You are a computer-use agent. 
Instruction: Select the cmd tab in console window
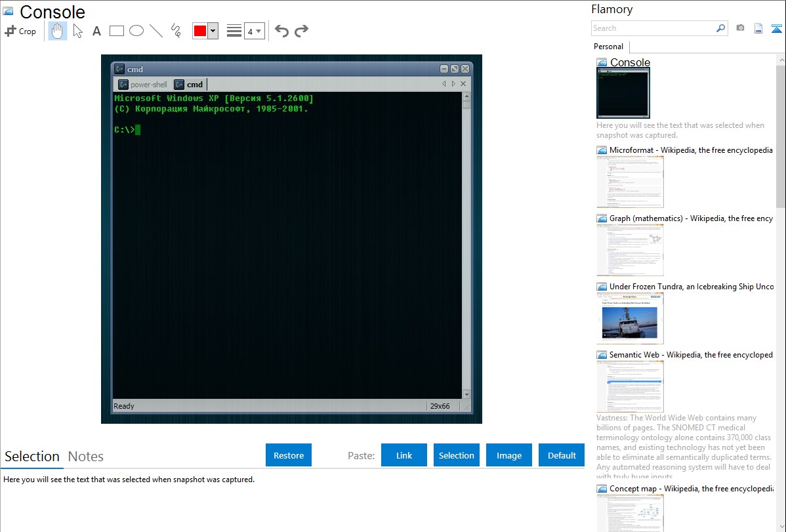[189, 84]
